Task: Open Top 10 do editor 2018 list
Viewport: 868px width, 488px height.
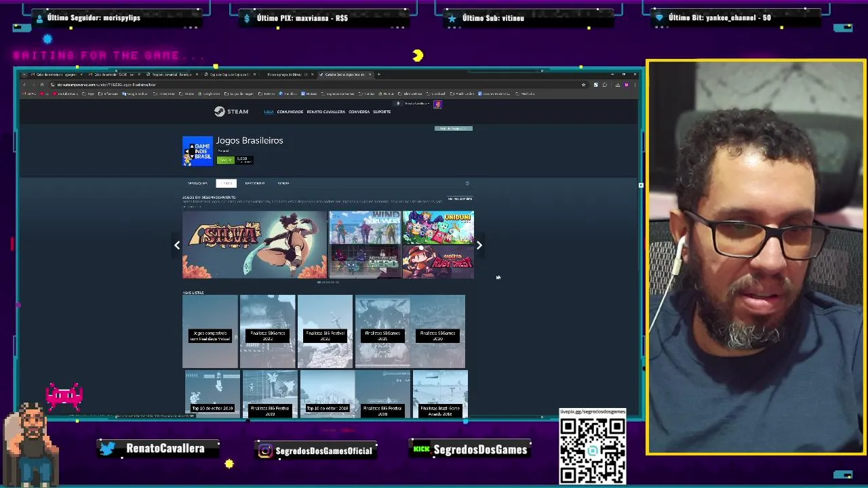Action: (328, 393)
